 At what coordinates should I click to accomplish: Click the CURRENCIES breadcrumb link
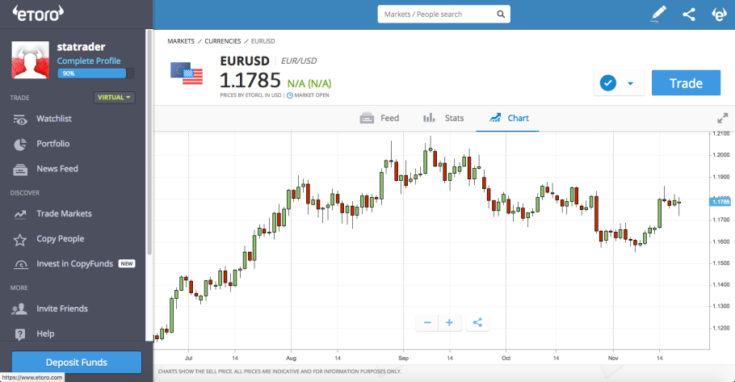click(223, 41)
